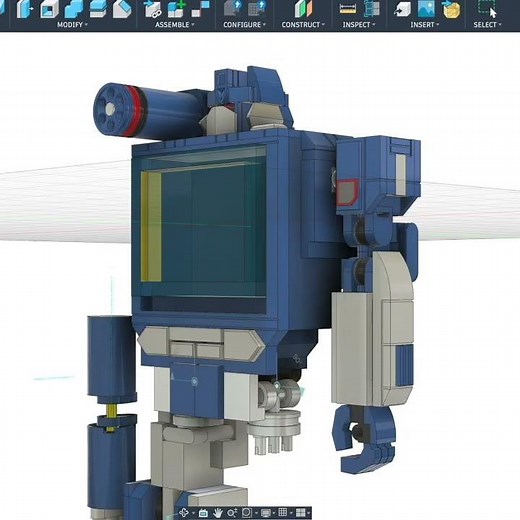
Task: Select the Pan hand tool
Action: click(x=218, y=513)
